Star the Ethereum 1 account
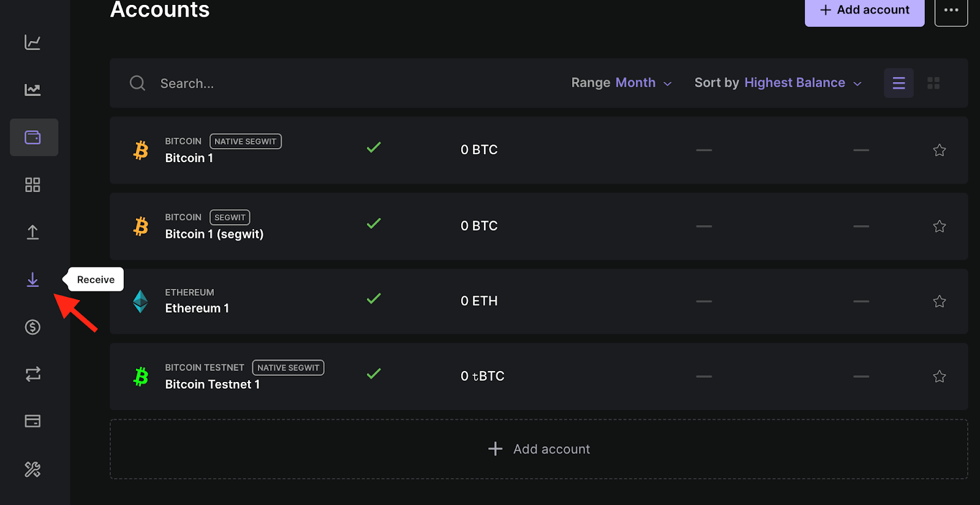The height and width of the screenshot is (505, 980). coord(939,301)
